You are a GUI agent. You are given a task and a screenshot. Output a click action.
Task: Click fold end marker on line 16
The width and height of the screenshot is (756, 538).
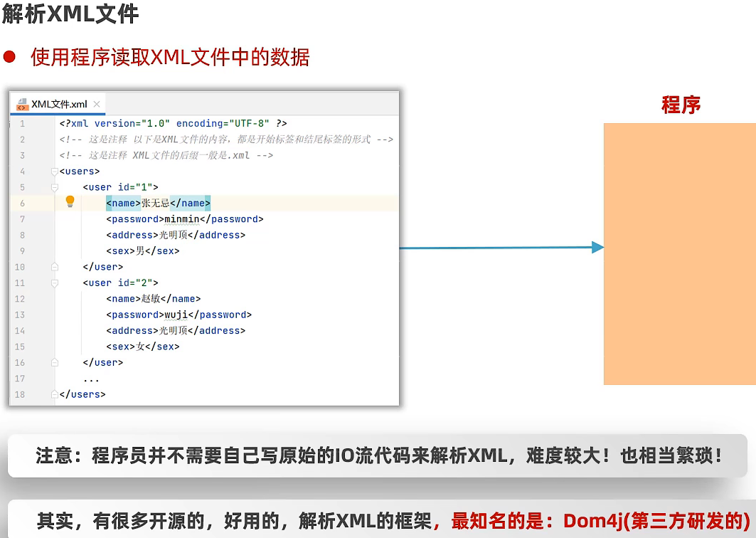[55, 362]
